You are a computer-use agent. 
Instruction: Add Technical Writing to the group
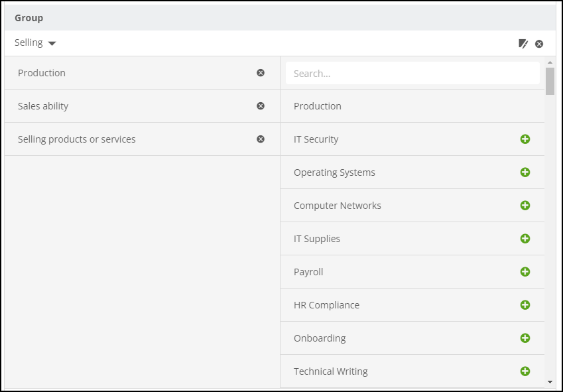tap(525, 371)
